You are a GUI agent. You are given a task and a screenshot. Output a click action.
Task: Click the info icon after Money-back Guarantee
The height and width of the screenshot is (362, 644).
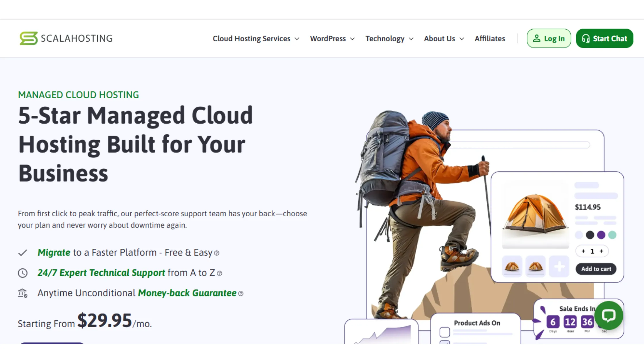(241, 293)
